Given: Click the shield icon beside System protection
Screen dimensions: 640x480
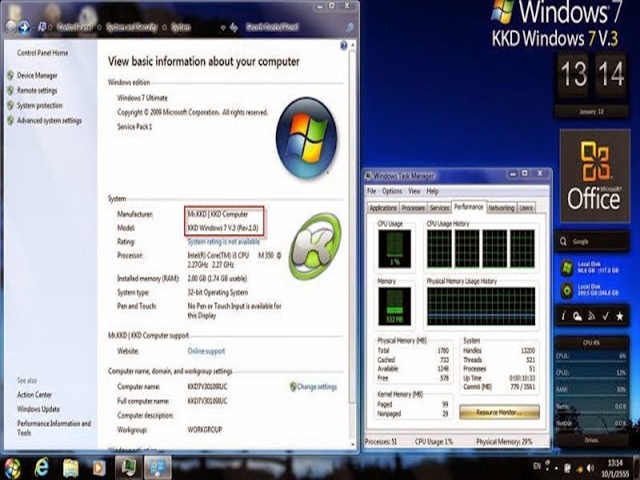Looking at the screenshot, I should pyautogui.click(x=11, y=105).
